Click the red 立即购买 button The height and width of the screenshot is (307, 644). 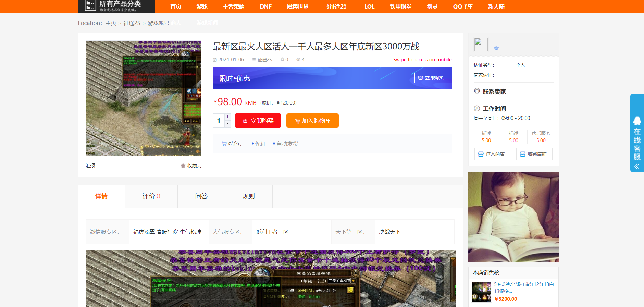tap(258, 121)
